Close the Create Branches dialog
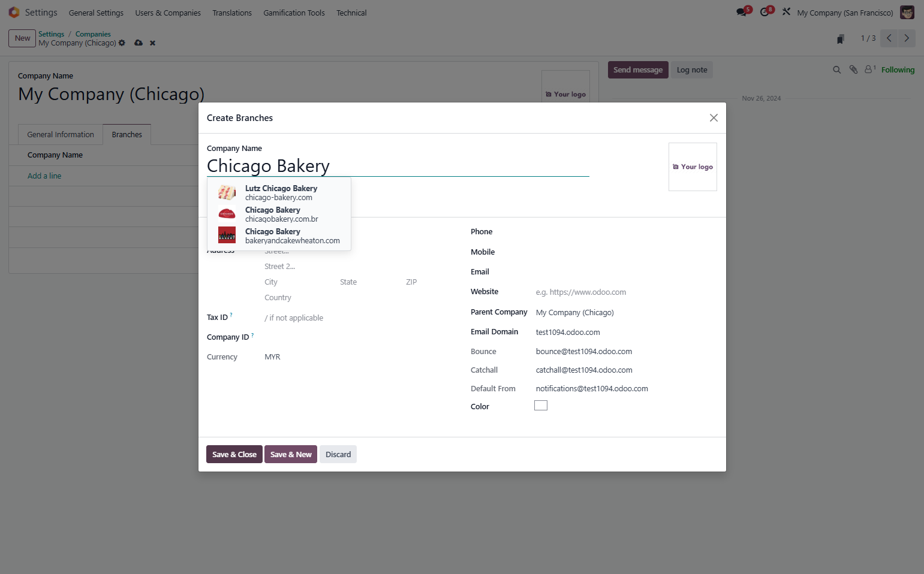The width and height of the screenshot is (924, 574). (x=714, y=118)
